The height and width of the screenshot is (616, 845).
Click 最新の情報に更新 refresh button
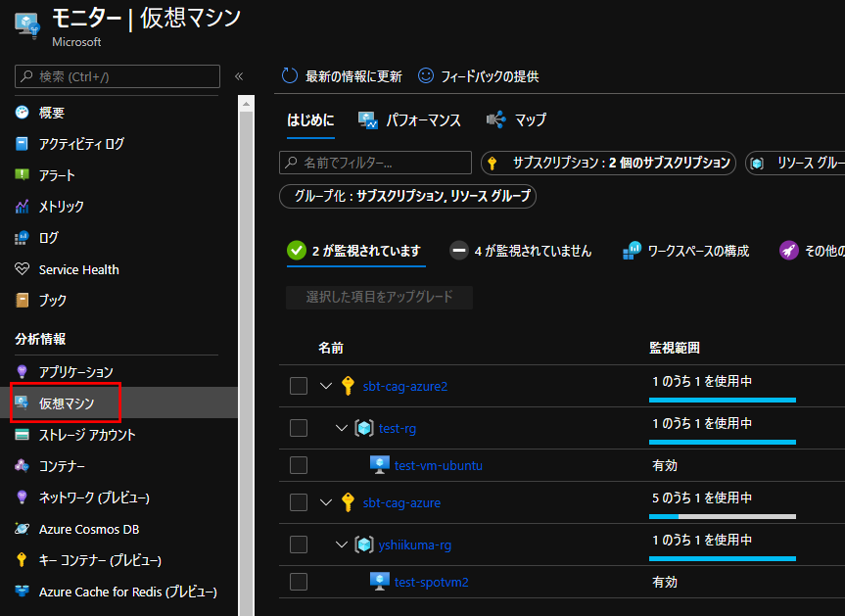(x=342, y=76)
